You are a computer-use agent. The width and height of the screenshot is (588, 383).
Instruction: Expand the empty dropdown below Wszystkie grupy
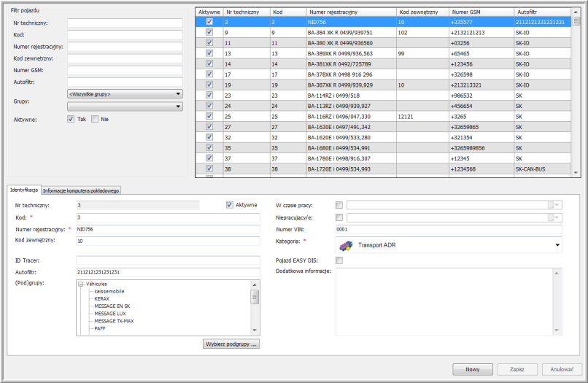[178, 107]
